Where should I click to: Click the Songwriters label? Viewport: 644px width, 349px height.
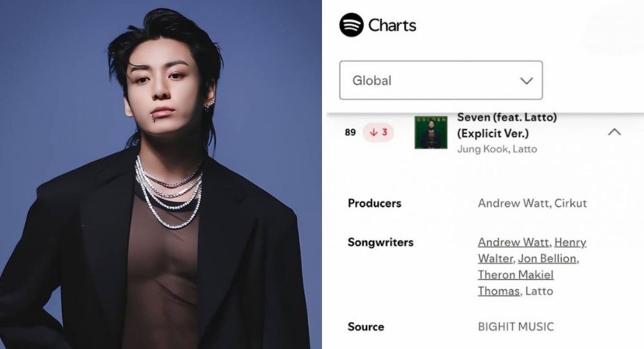[x=381, y=242]
